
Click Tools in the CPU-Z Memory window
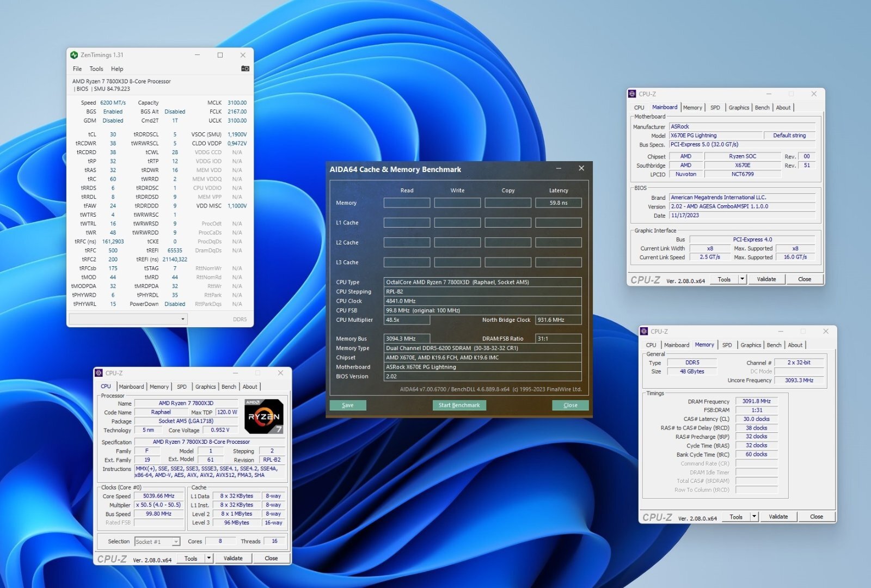click(x=736, y=517)
